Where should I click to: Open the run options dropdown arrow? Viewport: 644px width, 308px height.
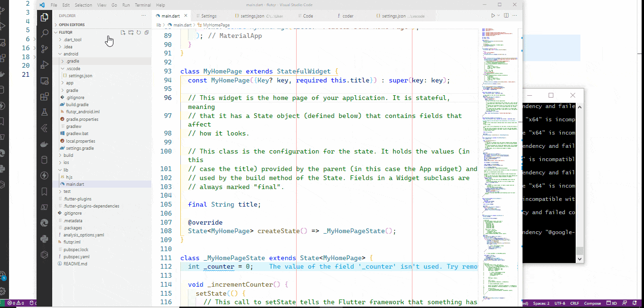(498, 15)
